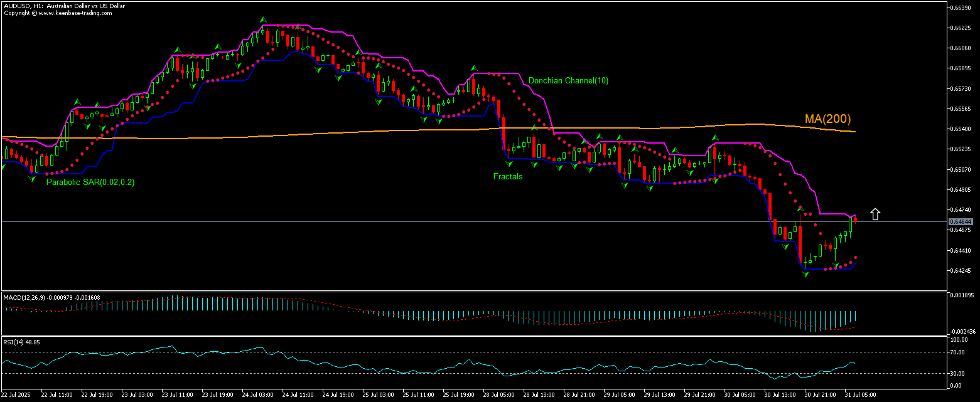
Task: Click the white up arrow object near the latest candle
Action: (875, 214)
